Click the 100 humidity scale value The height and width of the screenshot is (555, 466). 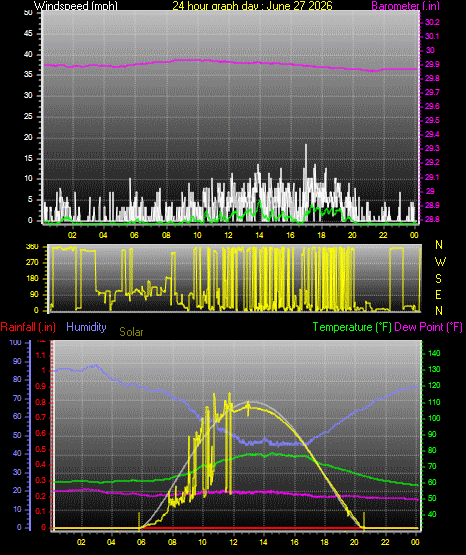[x=16, y=343]
